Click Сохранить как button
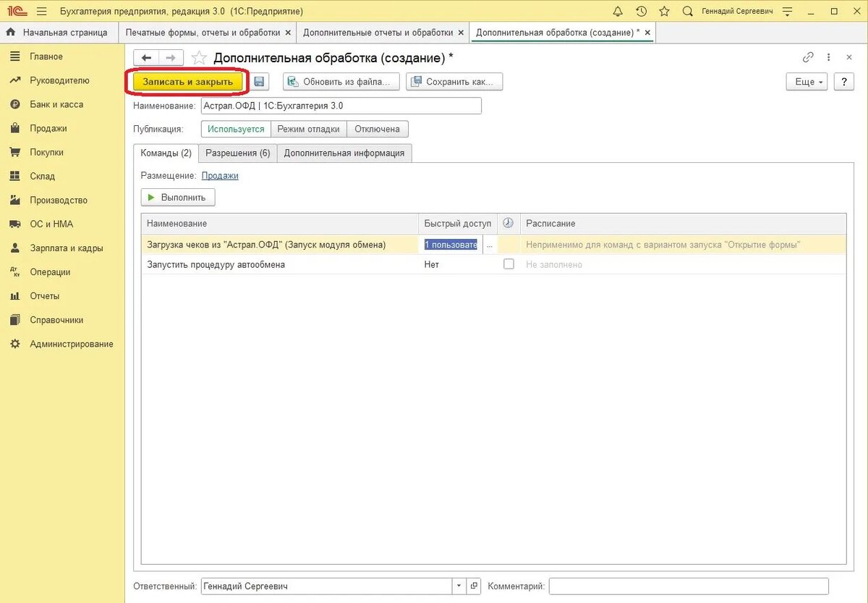This screenshot has height=603, width=868. [x=454, y=82]
